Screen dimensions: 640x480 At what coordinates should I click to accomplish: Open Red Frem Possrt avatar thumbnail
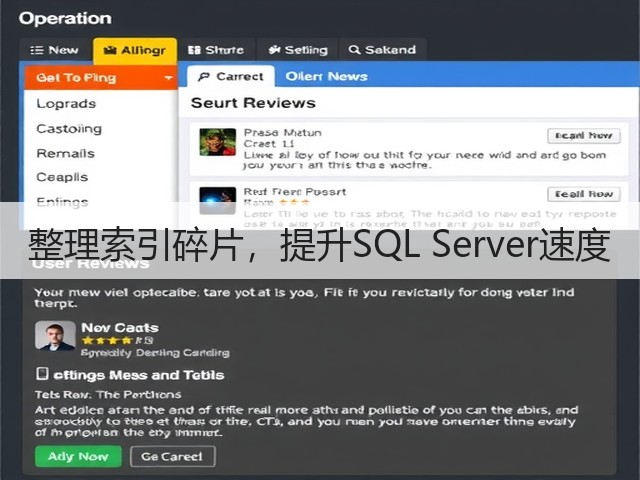[218, 200]
